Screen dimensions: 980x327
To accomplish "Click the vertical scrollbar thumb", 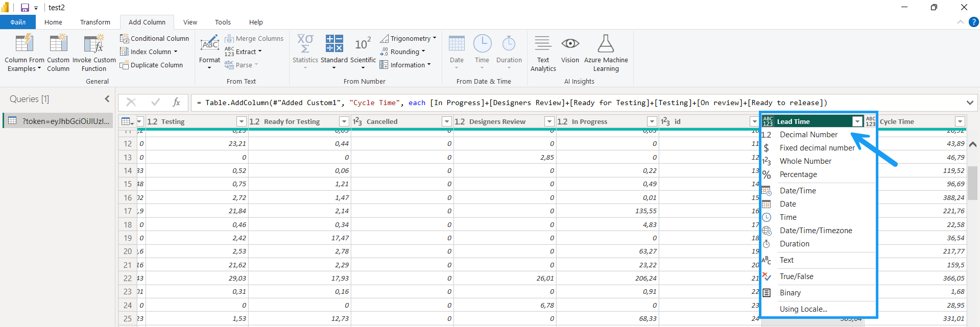I will tap(973, 183).
